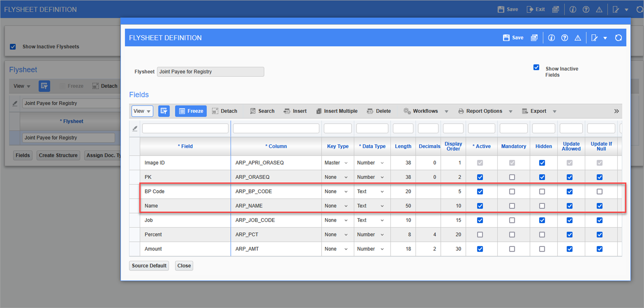Click the Field column filter box
The height and width of the screenshot is (308, 644).
(185, 128)
